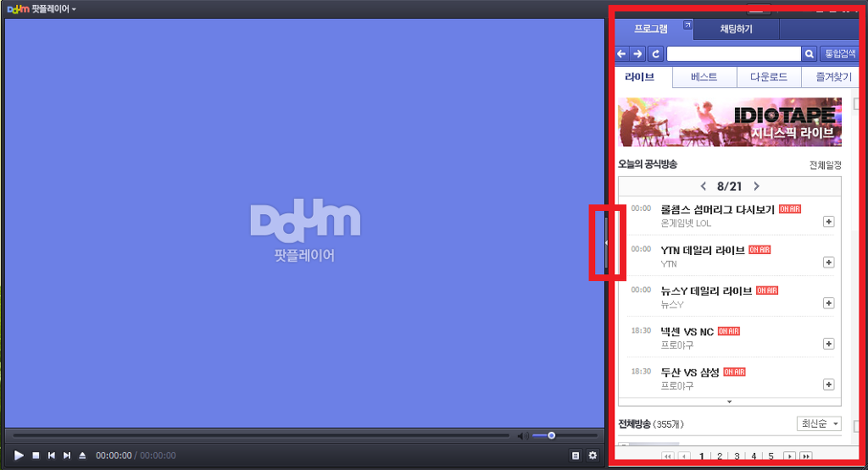Open 뉴스Y 데일리 라이브 broadcast
This screenshot has height=470, width=868.
tap(706, 290)
